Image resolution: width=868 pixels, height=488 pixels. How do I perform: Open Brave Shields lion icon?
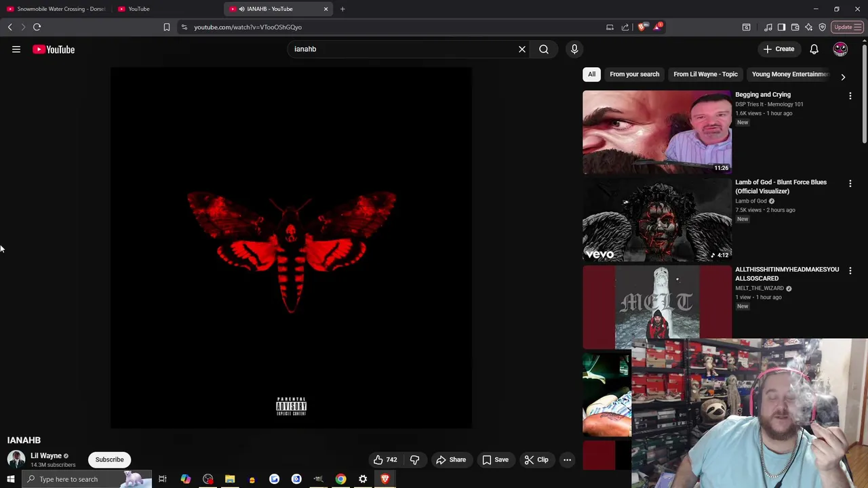tap(642, 27)
